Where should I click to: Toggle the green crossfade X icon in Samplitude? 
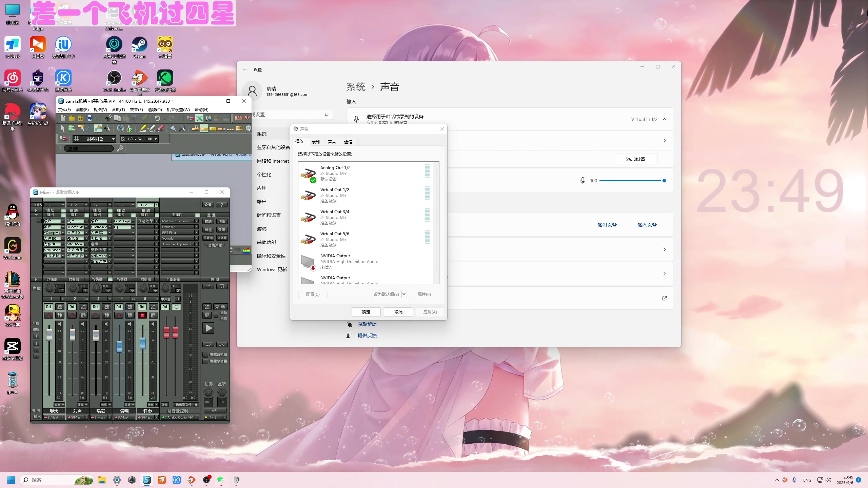click(x=199, y=118)
